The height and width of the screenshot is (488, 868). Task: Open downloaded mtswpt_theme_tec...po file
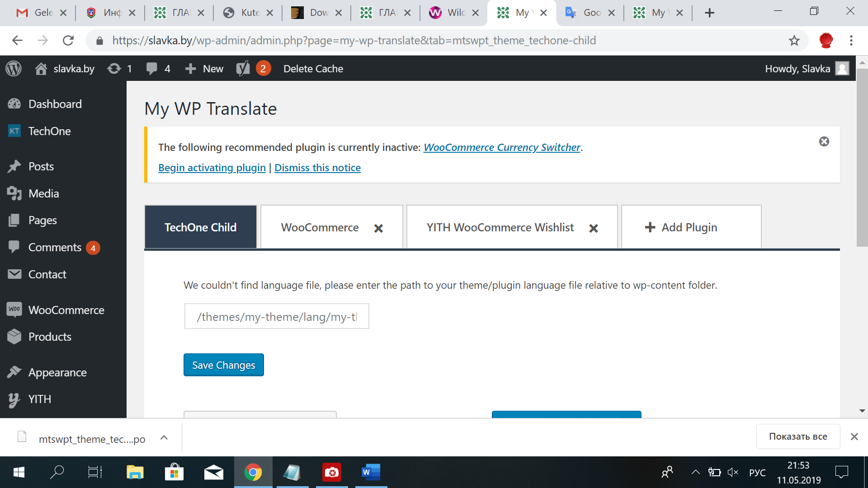pos(81,439)
